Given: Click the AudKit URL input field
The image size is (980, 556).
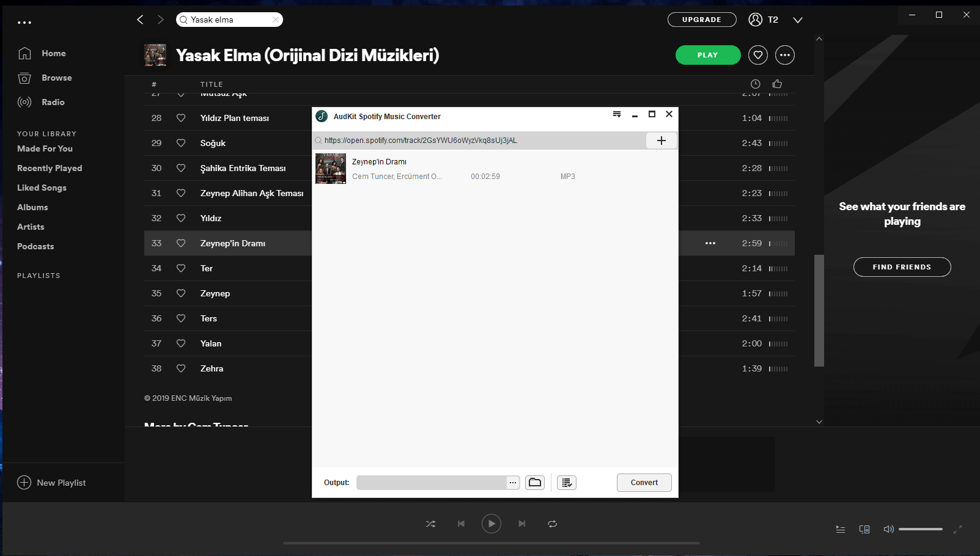Looking at the screenshot, I should 480,141.
